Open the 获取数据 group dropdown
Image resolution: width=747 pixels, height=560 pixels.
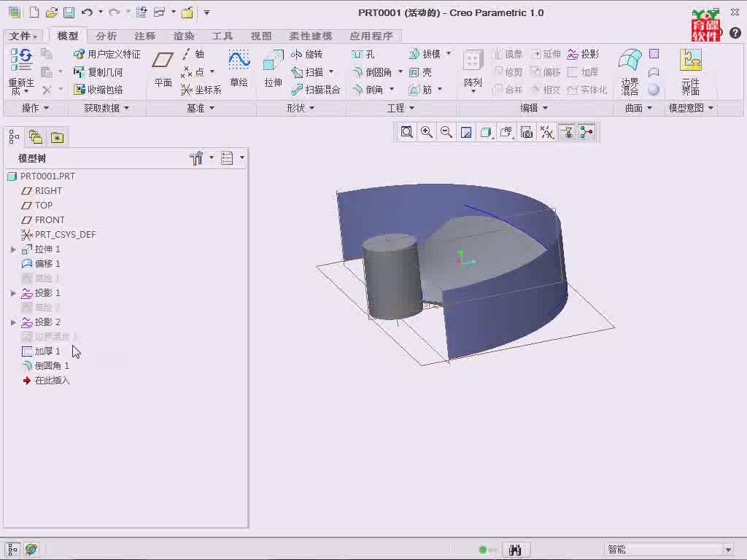point(107,108)
